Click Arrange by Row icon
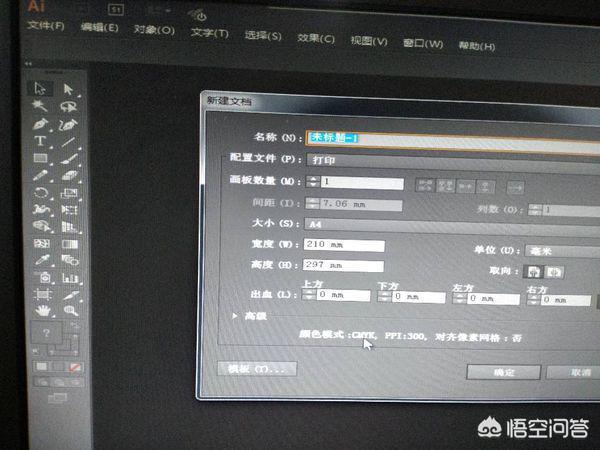600x450 pixels. click(x=466, y=186)
